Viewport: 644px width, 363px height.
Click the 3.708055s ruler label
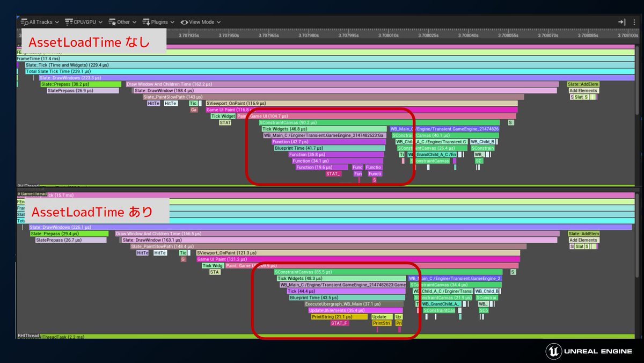tap(507, 35)
